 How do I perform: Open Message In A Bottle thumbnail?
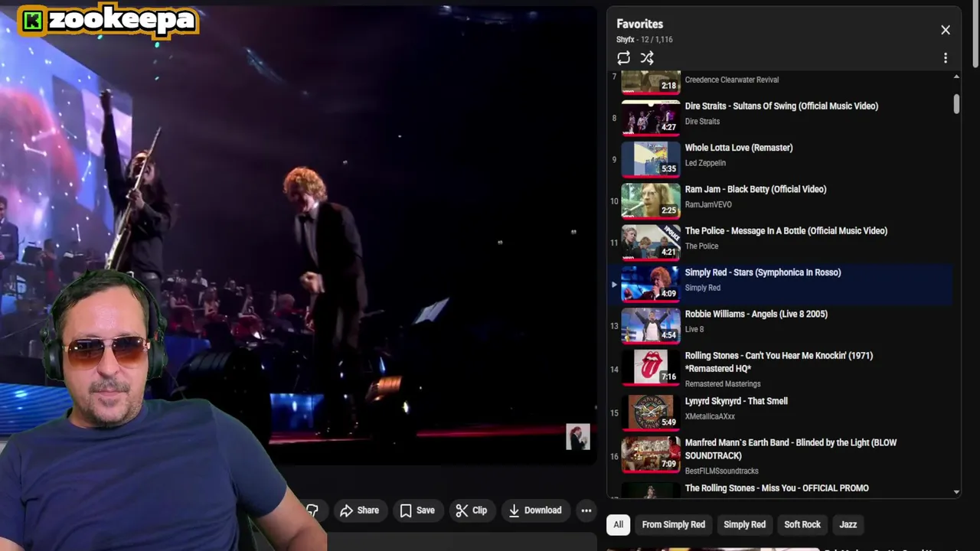(x=651, y=243)
